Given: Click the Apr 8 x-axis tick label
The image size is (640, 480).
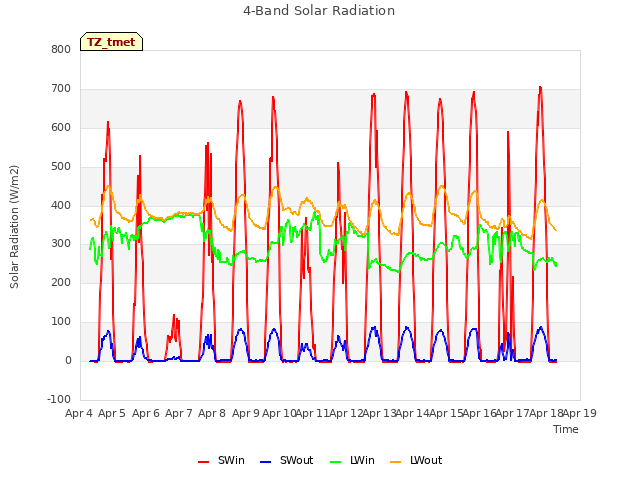Looking at the screenshot, I should pos(212,413).
